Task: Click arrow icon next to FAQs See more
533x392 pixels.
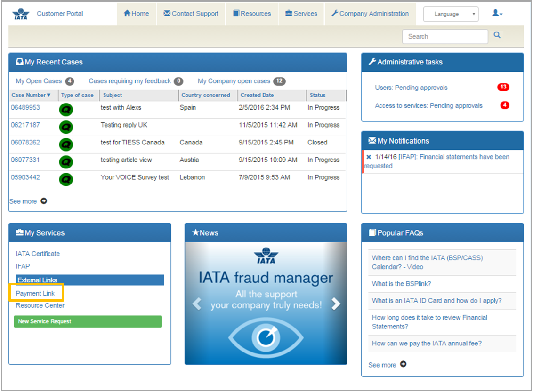Action: 403,364
